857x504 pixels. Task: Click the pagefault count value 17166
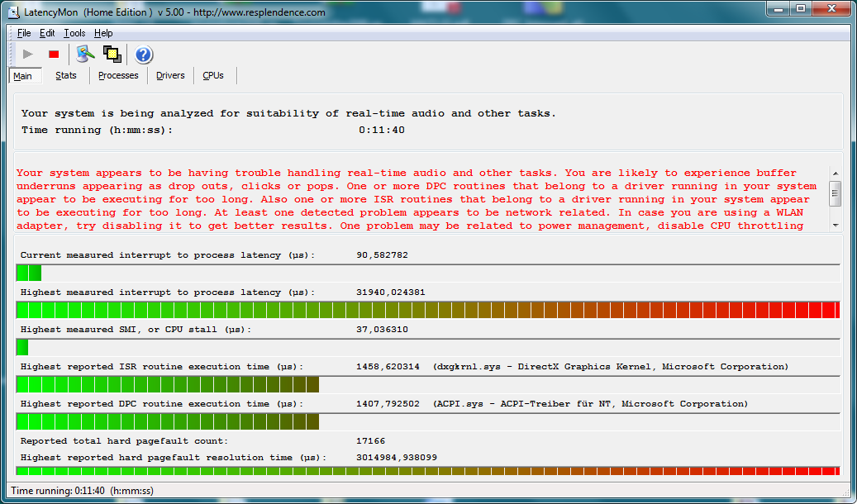point(370,441)
